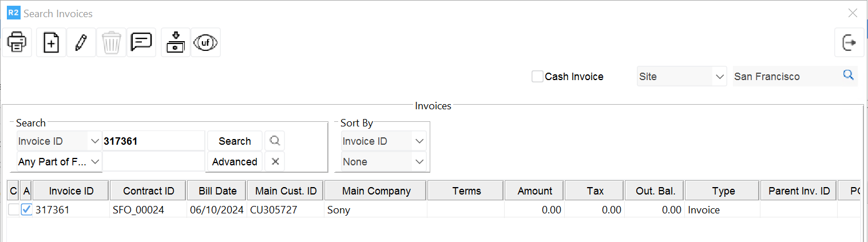Screen dimensions: 868x242
Task: Click the exit door icon
Action: click(x=849, y=43)
